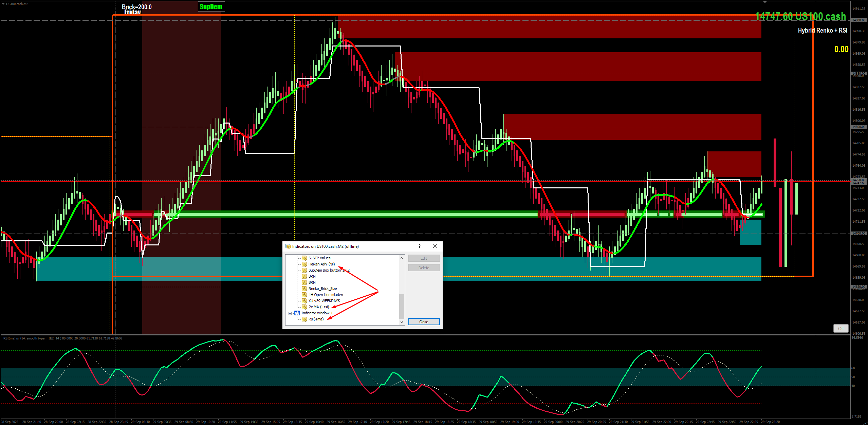Click the SL&TP Values indicator icon
868x425 pixels.
pyautogui.click(x=304, y=258)
